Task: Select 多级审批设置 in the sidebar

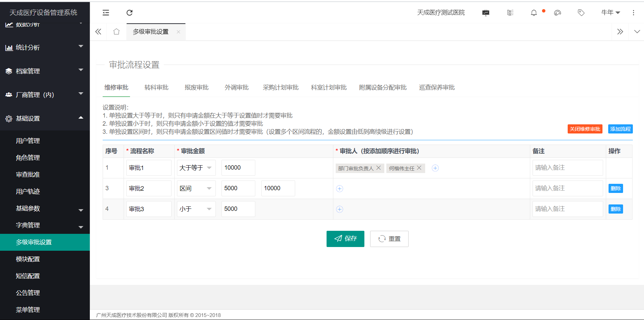Action: [45, 242]
